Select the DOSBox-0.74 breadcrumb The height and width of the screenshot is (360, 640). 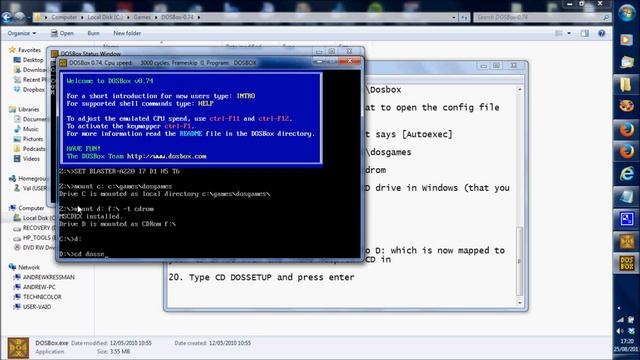pos(177,17)
